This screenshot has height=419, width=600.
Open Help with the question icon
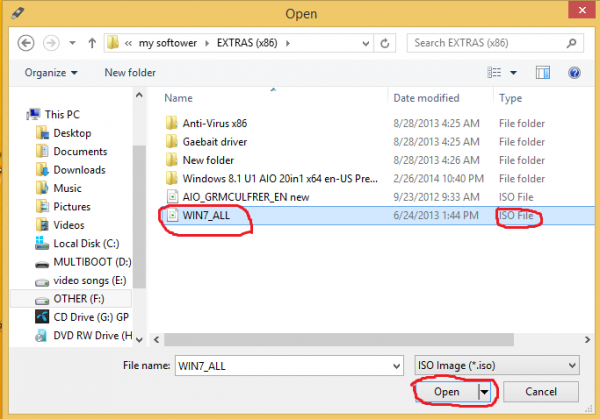pos(574,73)
